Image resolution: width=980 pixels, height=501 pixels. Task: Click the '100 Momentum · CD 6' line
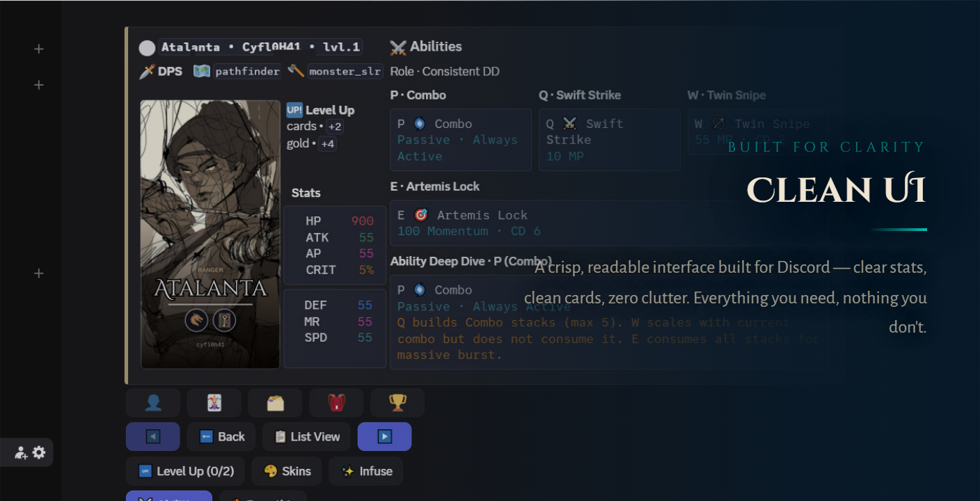click(469, 231)
